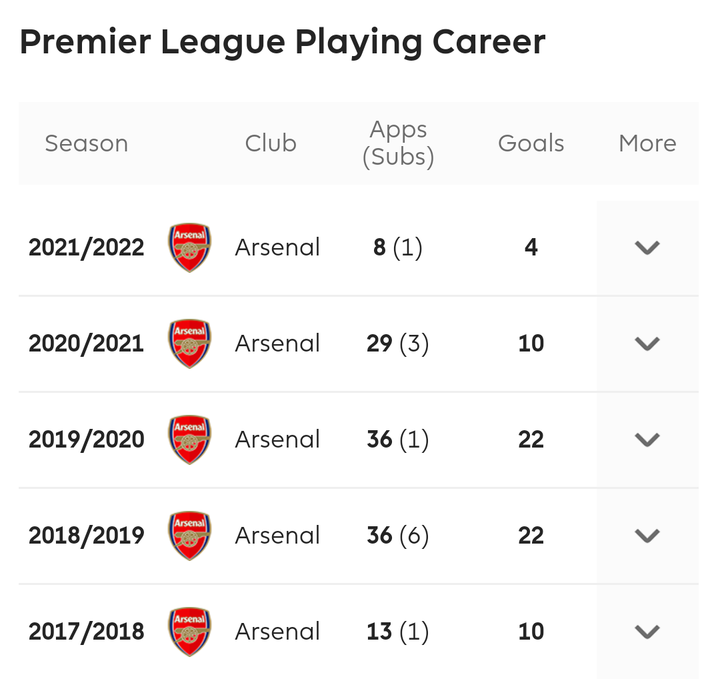720x679 pixels.
Task: Expand more details for season 2020/2021
Action: pos(647,344)
